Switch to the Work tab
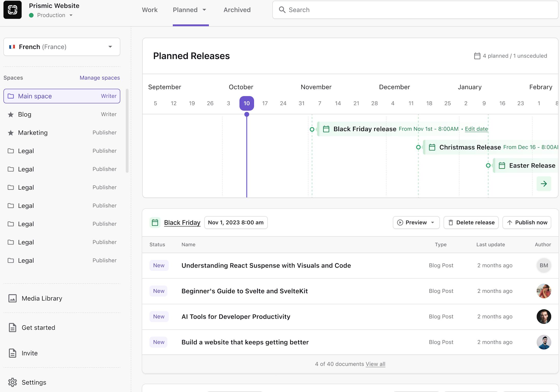Image resolution: width=560 pixels, height=392 pixels. point(150,10)
